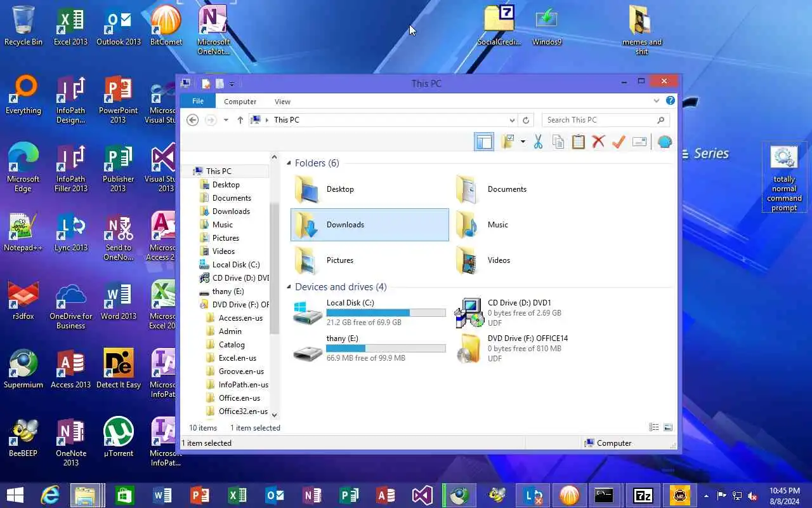
Task: Select the Videos folder in main pane
Action: point(531,260)
